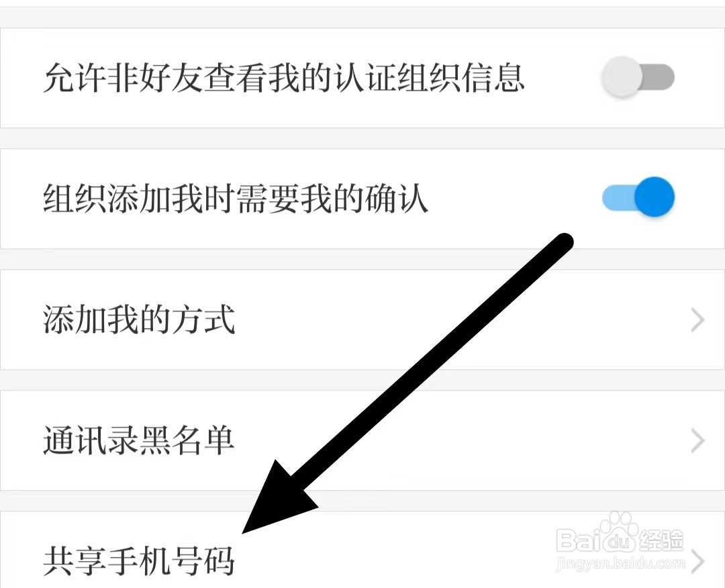Expand chevron beside 共享手机号码
The height and width of the screenshot is (588, 725).
(x=697, y=560)
